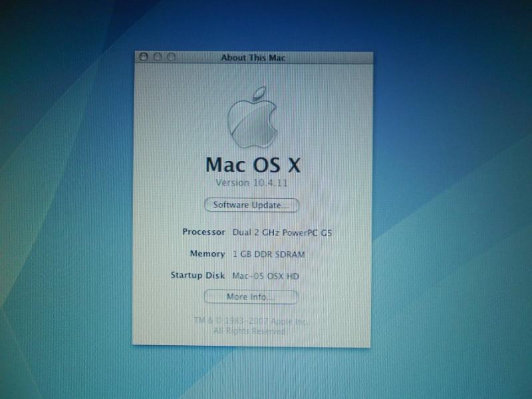Select the Startup Disk label

(x=198, y=275)
